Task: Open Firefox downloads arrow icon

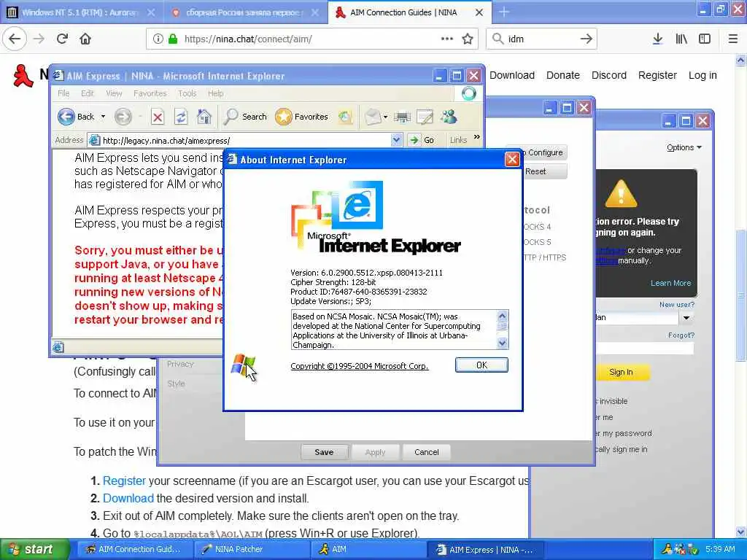Action: click(x=657, y=39)
